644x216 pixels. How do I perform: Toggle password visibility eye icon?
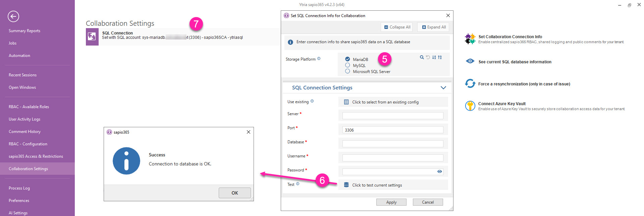pyautogui.click(x=439, y=171)
